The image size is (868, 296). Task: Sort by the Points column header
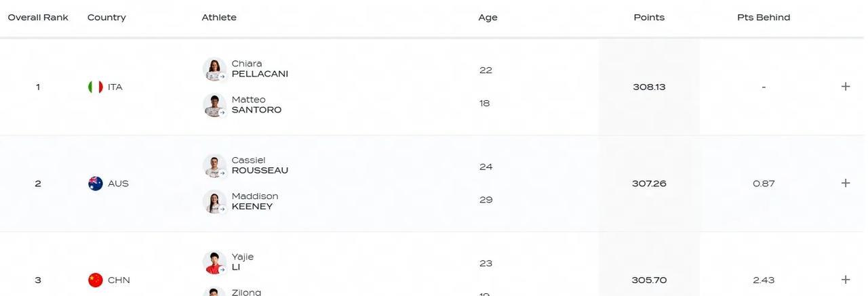point(649,18)
